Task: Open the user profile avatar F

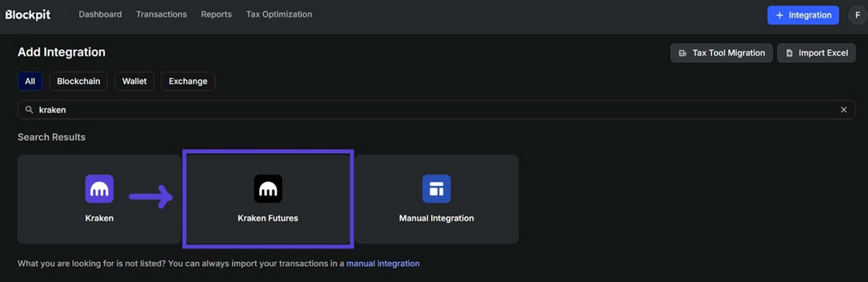Action: point(857,15)
